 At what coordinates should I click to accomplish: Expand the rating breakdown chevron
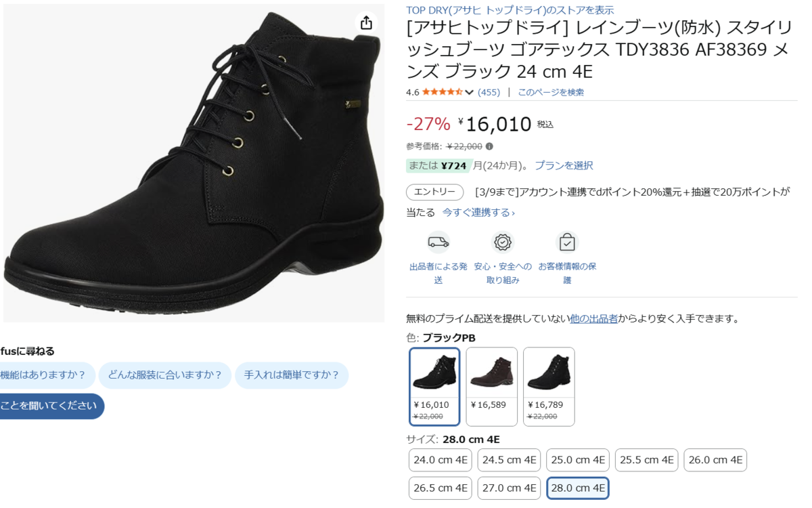tap(469, 93)
